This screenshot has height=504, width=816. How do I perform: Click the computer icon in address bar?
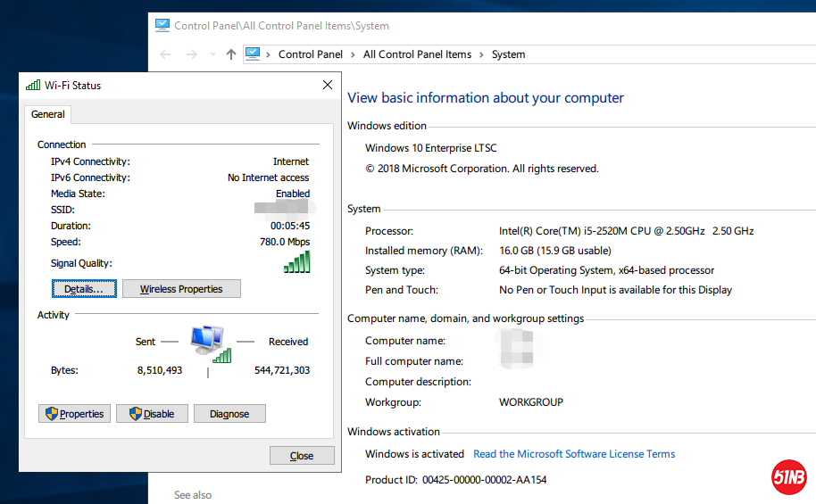point(253,54)
